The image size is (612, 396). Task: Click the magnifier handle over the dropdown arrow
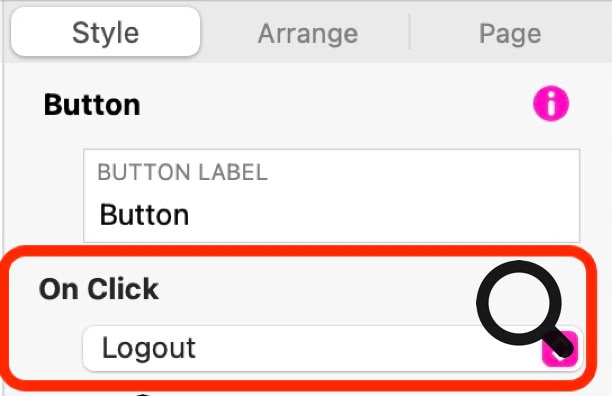(x=559, y=343)
